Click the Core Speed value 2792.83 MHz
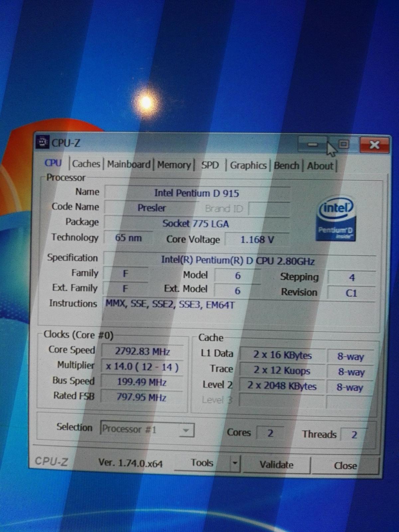Viewport: 399px width, 532px height. [x=142, y=351]
